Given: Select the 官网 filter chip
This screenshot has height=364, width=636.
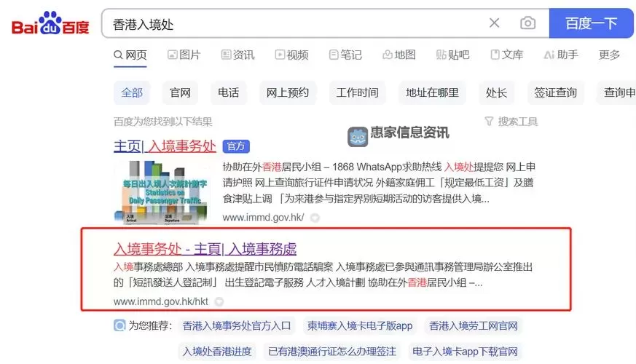Looking at the screenshot, I should coord(180,93).
